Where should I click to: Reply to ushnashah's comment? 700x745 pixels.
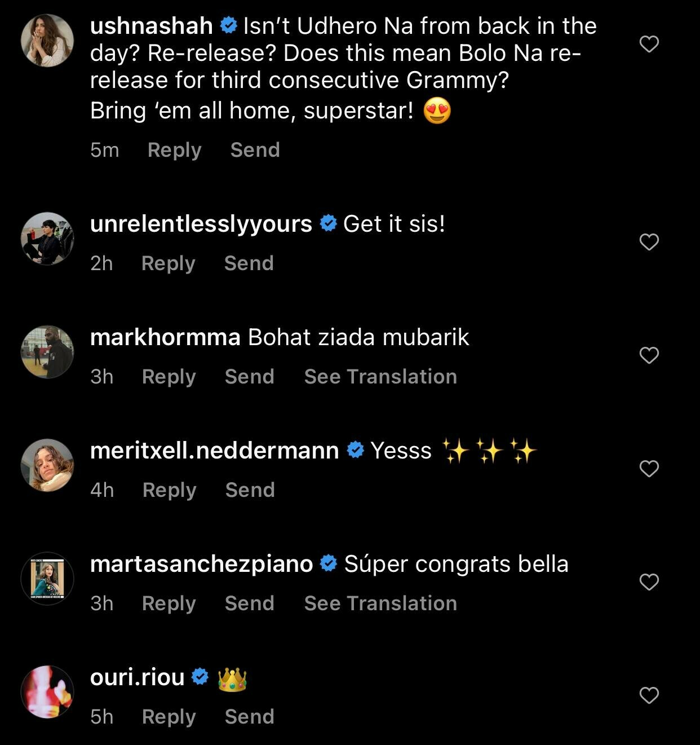(x=174, y=150)
